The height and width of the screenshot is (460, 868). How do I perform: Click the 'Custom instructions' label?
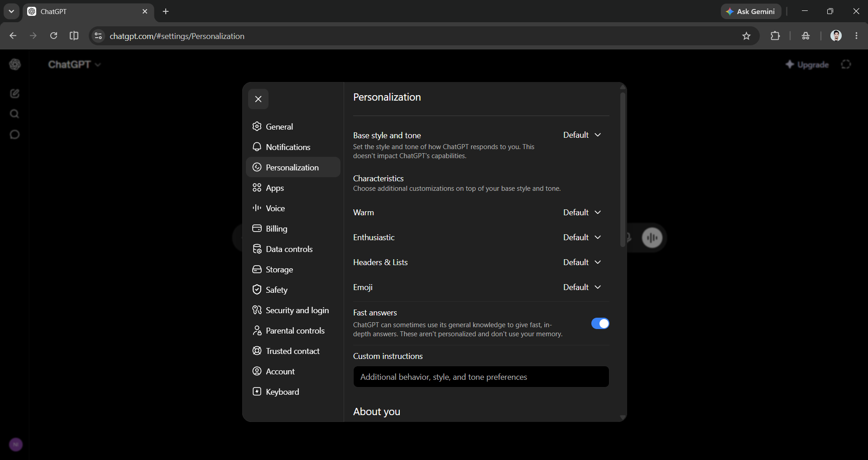388,356
